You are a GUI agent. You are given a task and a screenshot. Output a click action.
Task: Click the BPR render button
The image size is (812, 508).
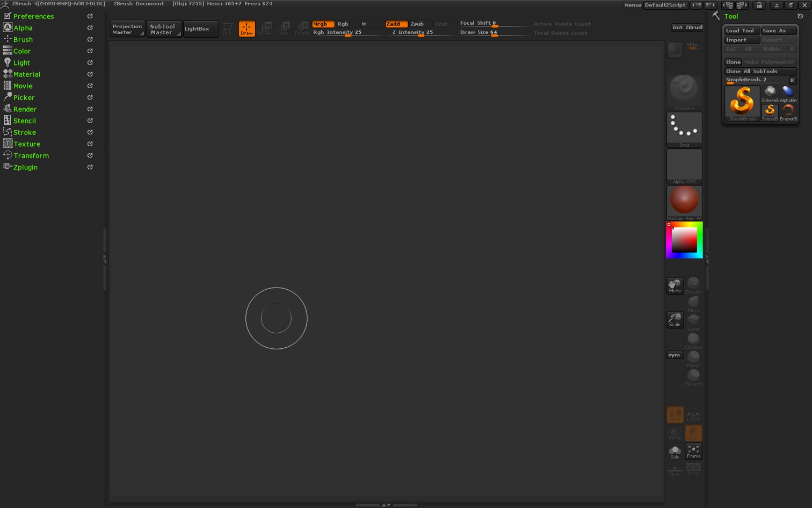pos(675,51)
